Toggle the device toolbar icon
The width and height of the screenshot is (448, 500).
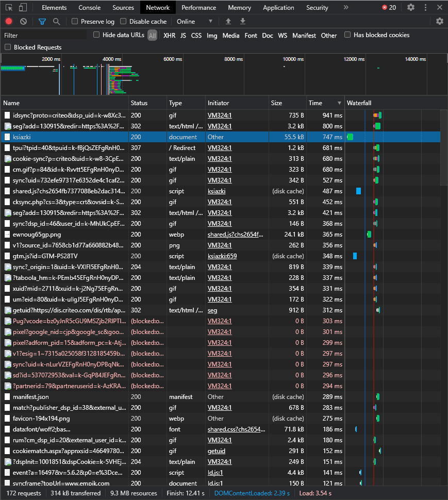23,7
